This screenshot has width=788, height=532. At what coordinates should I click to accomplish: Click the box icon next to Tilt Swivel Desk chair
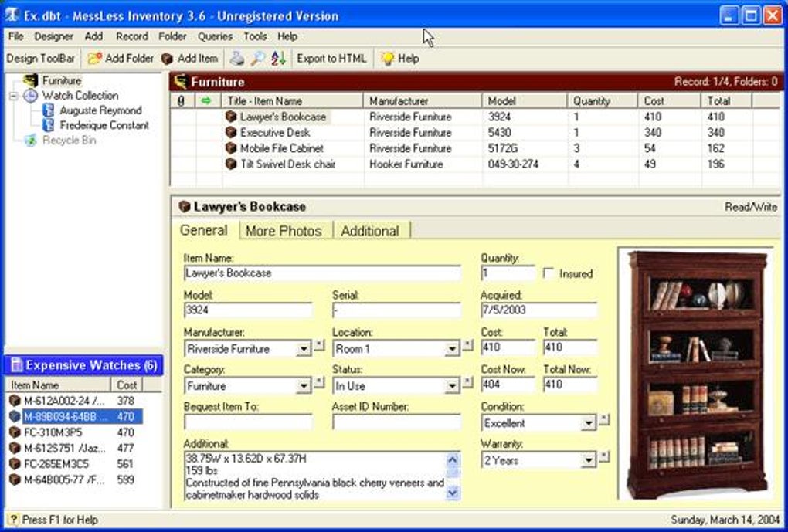pos(231,164)
